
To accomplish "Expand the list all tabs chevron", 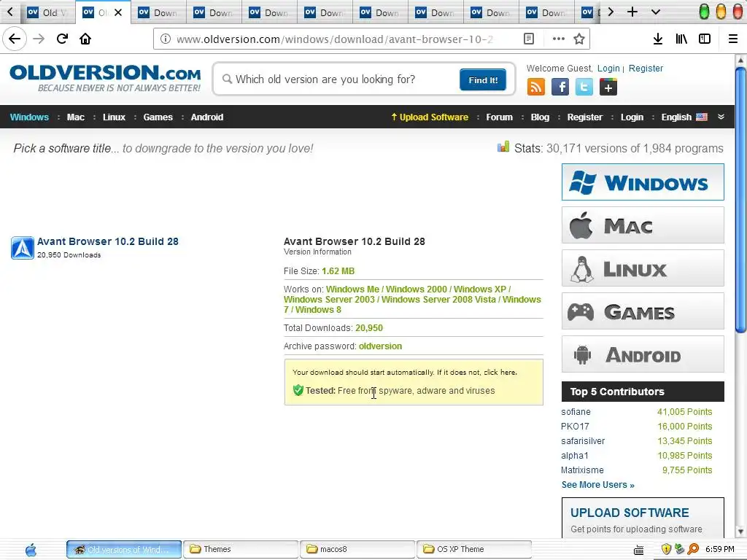I will tap(656, 12).
